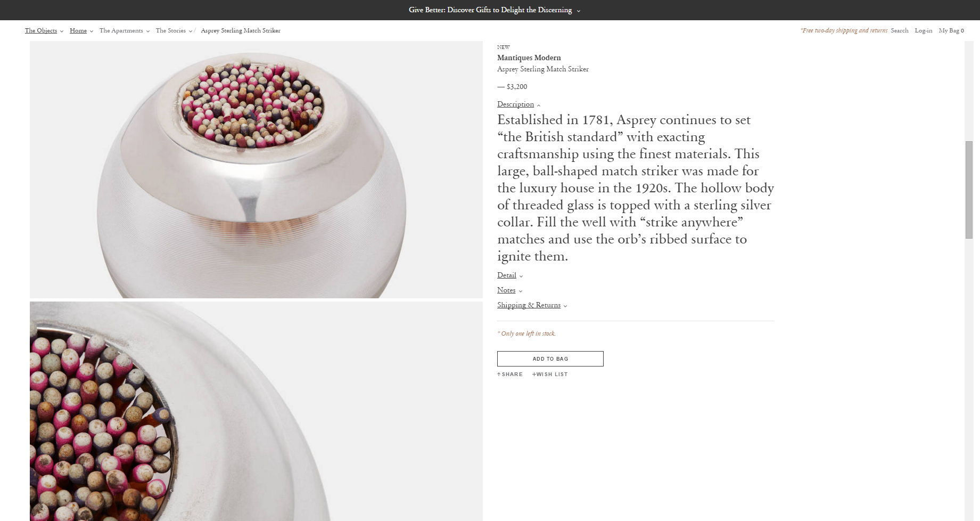980x521 pixels.
Task: Click the Mantiques Modern brand name
Action: (529, 58)
